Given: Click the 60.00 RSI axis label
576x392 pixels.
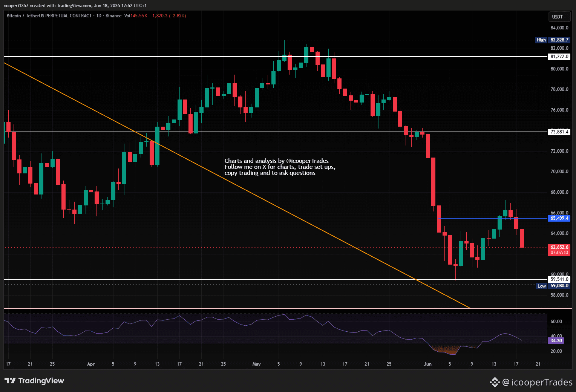Looking at the screenshot, I should (x=556, y=322).
